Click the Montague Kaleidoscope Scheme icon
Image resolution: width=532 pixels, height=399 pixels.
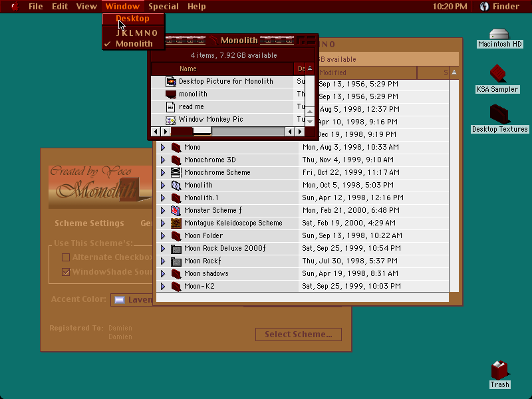(x=176, y=223)
